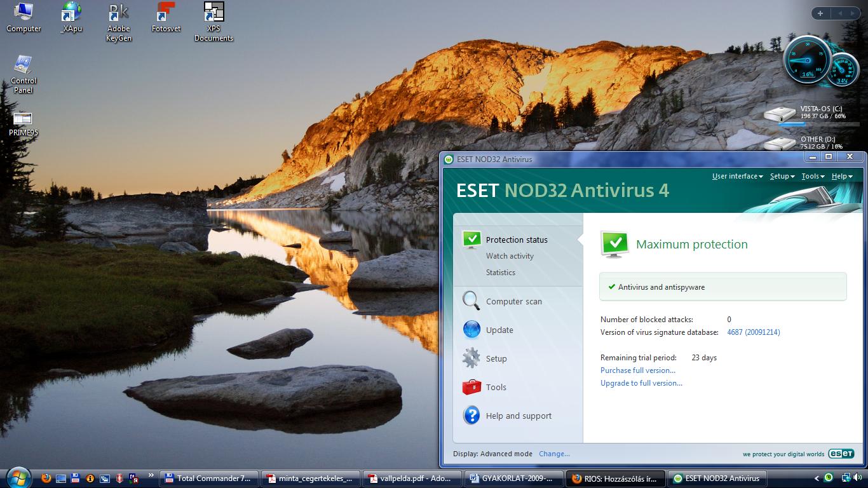Click the Maximum protection heading text
The width and height of the screenshot is (868, 488).
(x=691, y=244)
